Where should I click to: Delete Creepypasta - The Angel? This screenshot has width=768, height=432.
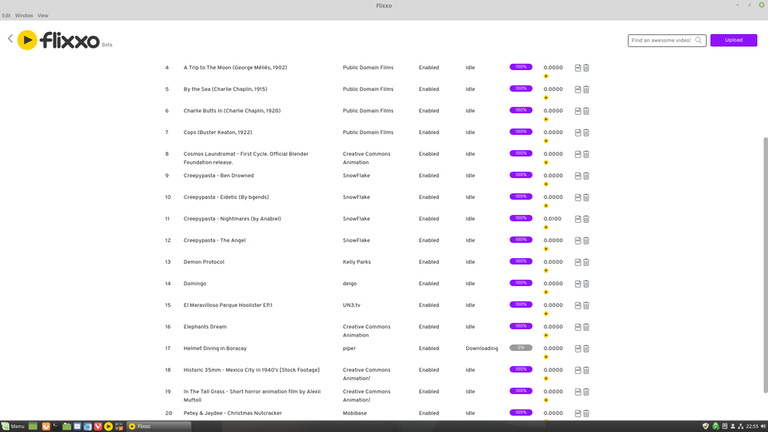(586, 240)
